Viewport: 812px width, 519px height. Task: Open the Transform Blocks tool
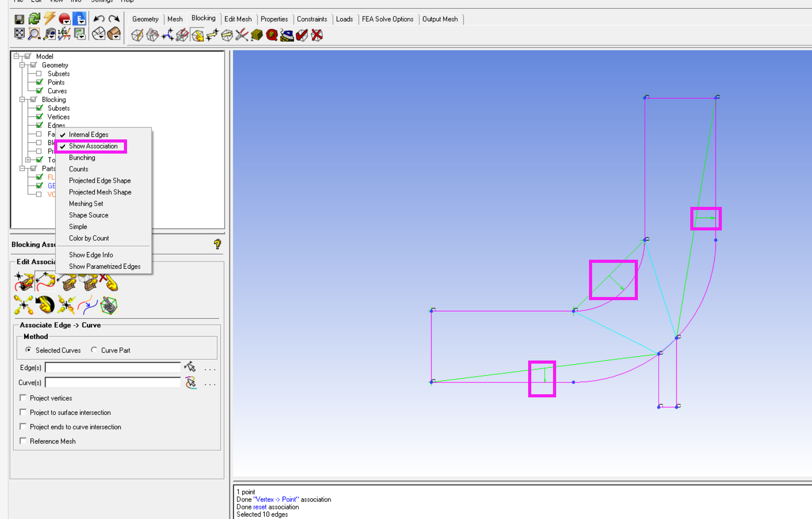pyautogui.click(x=227, y=35)
